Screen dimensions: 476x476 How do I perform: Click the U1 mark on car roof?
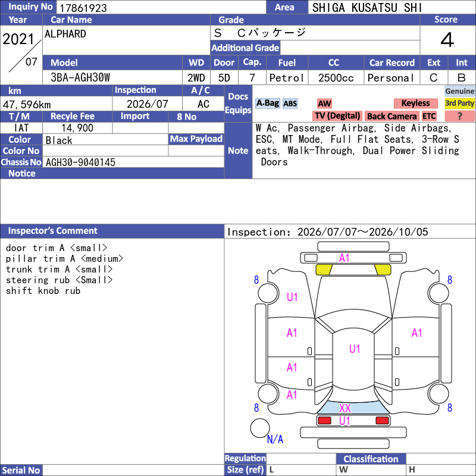pos(355,349)
